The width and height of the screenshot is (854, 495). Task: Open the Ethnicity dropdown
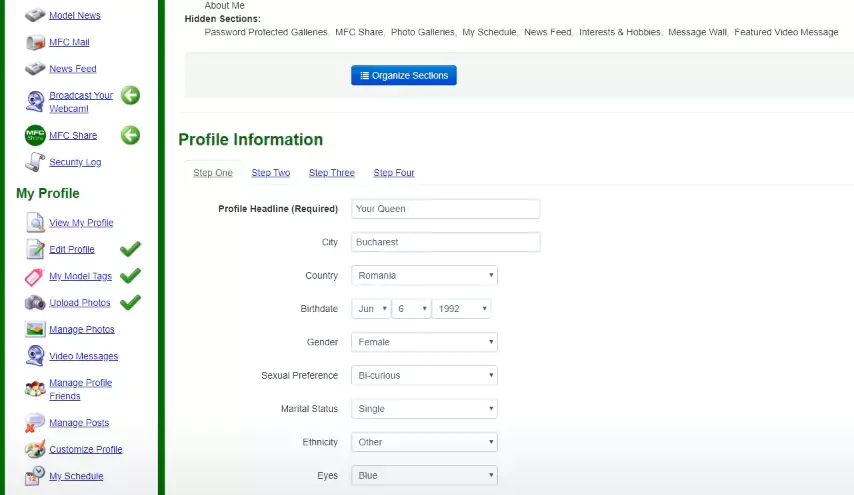424,442
